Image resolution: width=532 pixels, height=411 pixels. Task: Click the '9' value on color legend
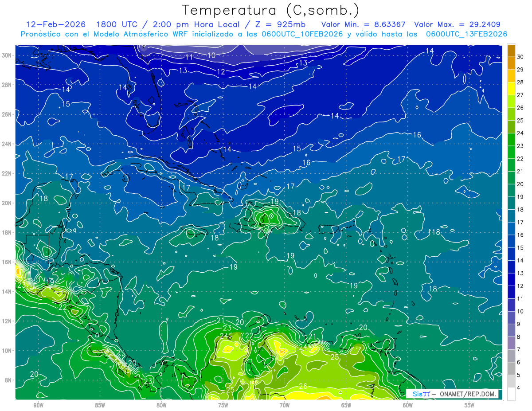519,325
